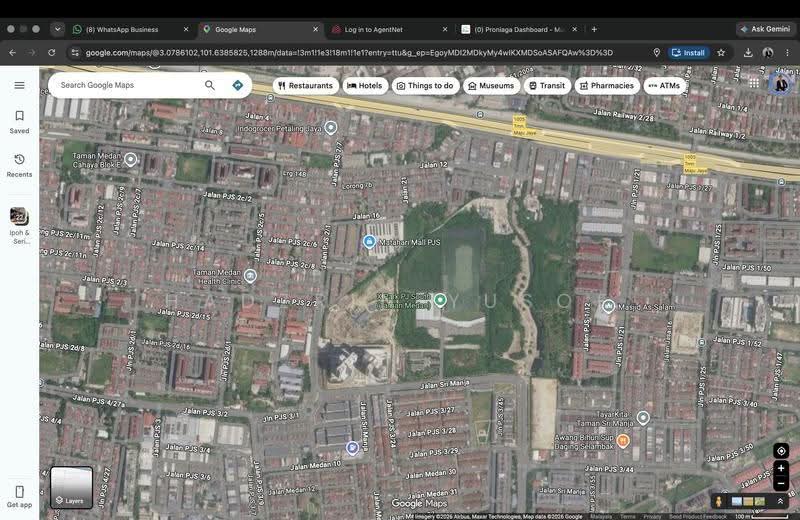Expand the imagery thumbnails chevron

click(x=780, y=502)
